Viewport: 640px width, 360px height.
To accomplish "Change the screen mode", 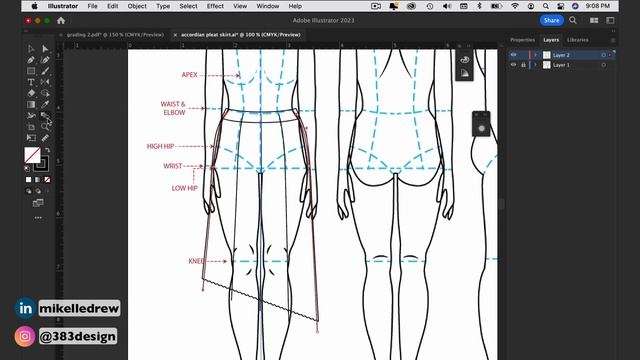I will pyautogui.click(x=38, y=203).
